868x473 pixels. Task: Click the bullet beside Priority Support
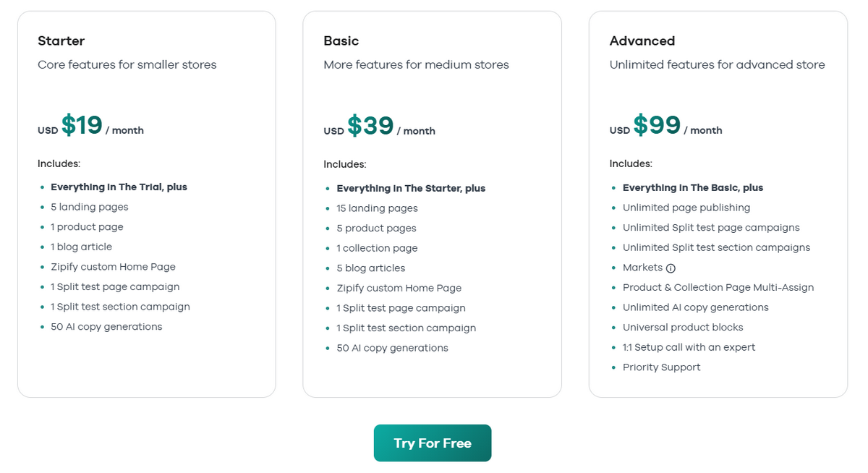[613, 367]
